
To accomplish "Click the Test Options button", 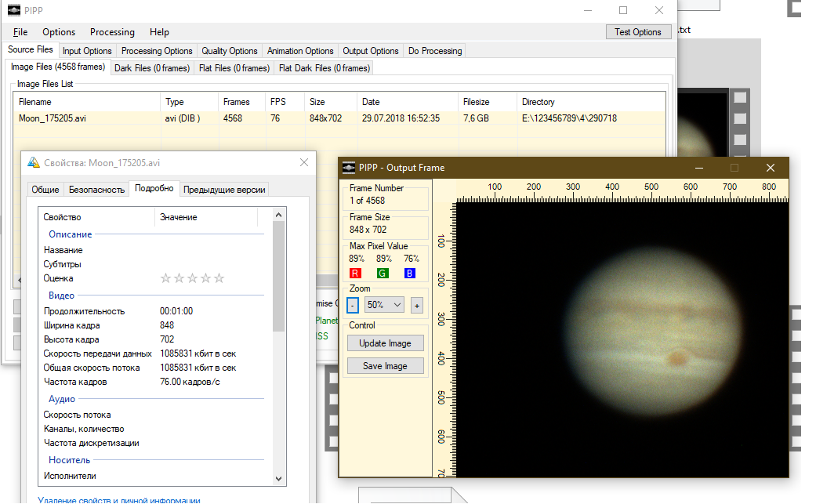I will tap(637, 32).
